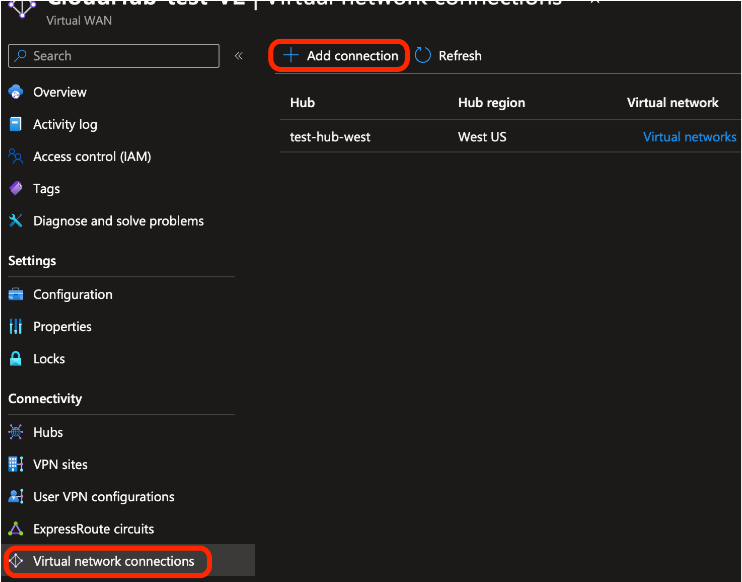Image resolution: width=742 pixels, height=582 pixels.
Task: Click the Overview icon in sidebar
Action: [x=15, y=92]
